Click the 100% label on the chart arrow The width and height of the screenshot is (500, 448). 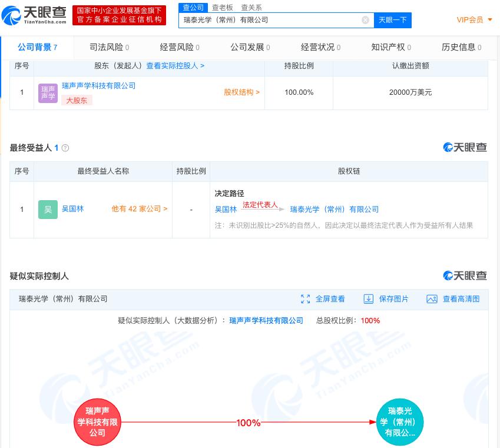(249, 423)
